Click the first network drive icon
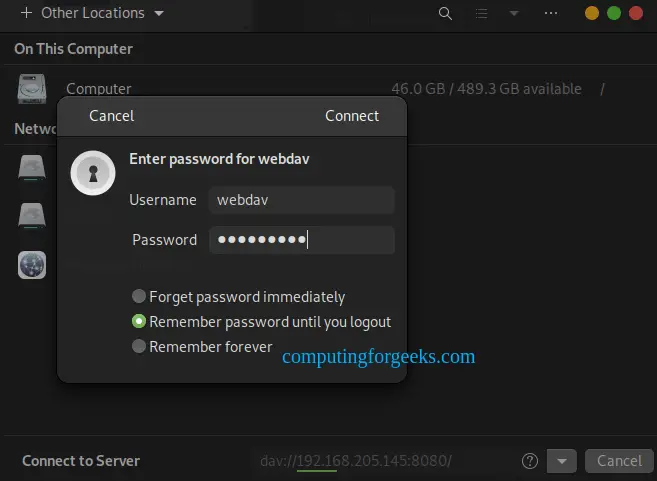Screen dimensions: 657x481 pos(32,167)
